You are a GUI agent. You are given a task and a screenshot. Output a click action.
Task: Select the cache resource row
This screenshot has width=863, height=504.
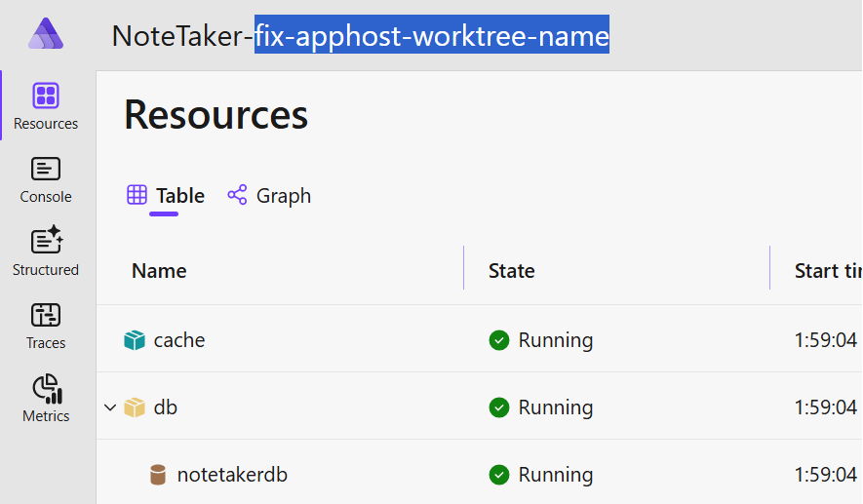[x=179, y=340]
